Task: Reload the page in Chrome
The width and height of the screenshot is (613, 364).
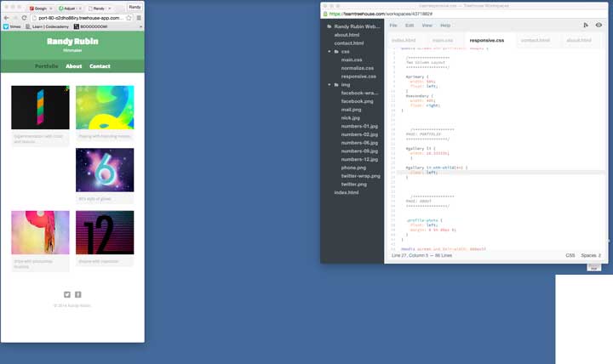Action: click(x=25, y=17)
